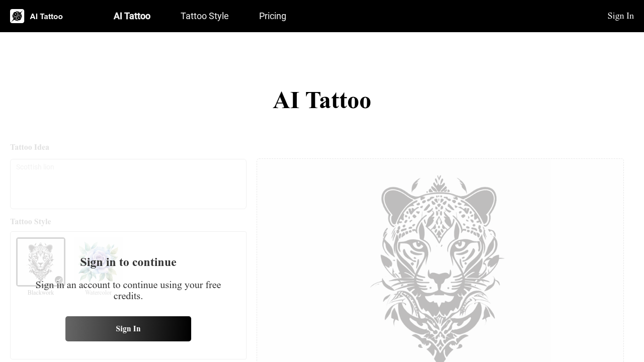
Task: Click the free credits message text
Action: (x=128, y=290)
